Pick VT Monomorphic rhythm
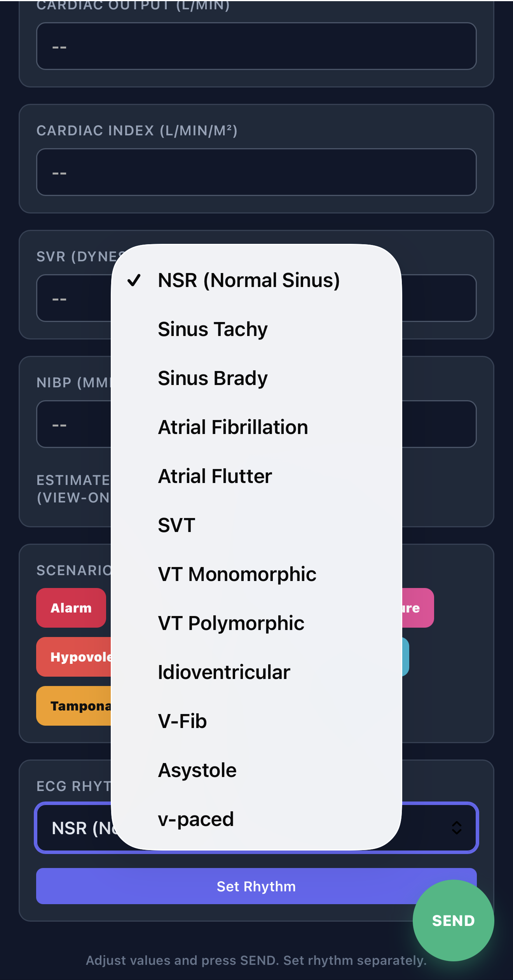 coord(237,574)
